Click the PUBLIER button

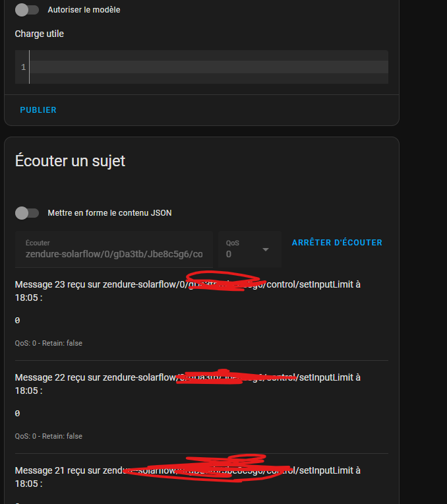click(38, 110)
